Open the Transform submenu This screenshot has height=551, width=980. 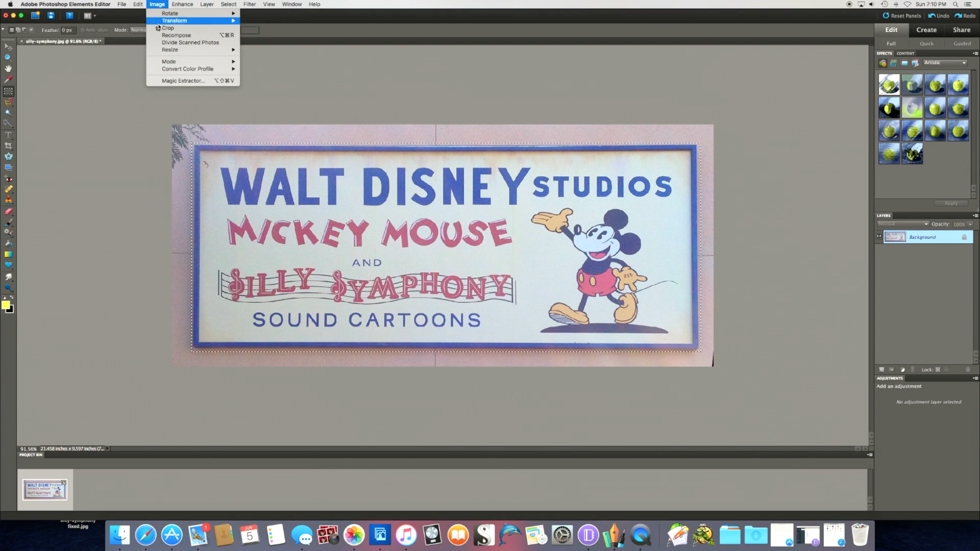(x=193, y=21)
